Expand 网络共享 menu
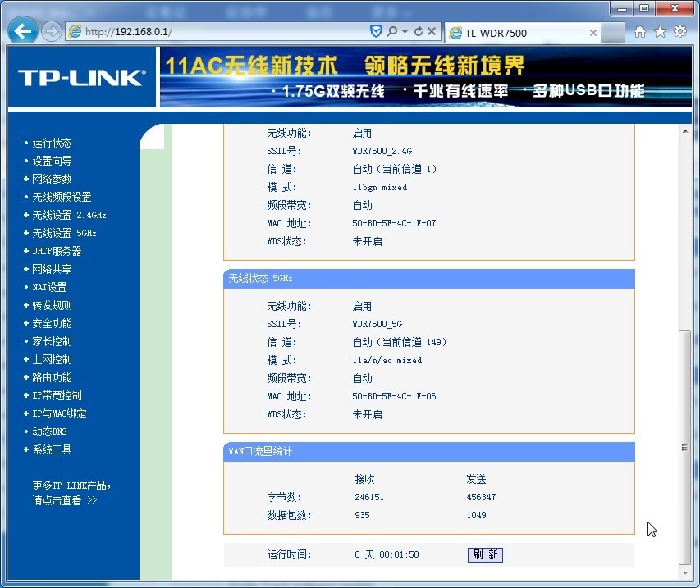The width and height of the screenshot is (700, 588). click(52, 269)
